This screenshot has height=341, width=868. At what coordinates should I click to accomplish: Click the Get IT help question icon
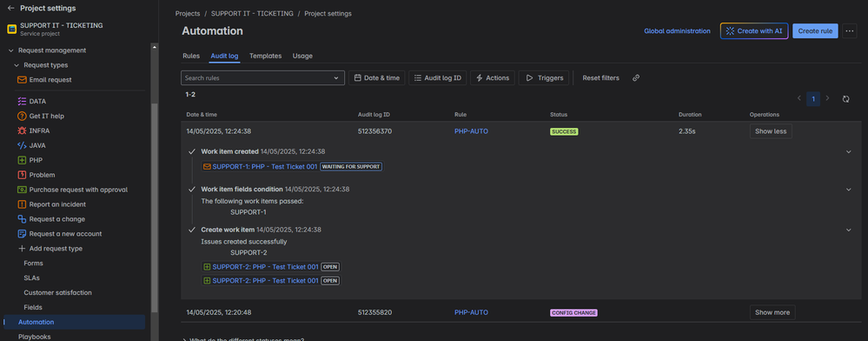(x=22, y=117)
